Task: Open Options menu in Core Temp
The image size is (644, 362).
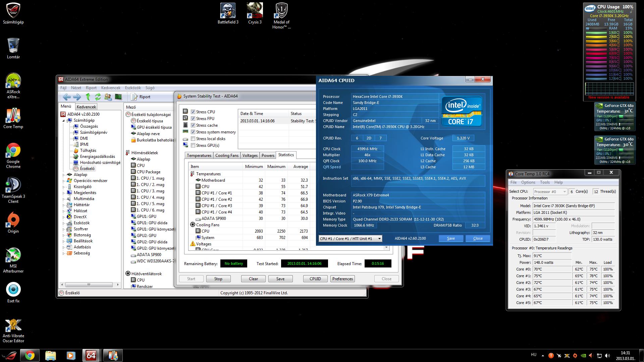Action: click(x=528, y=182)
